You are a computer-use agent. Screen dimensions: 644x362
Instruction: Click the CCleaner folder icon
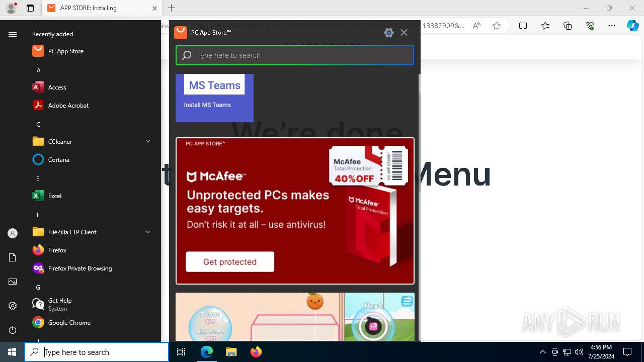click(38, 142)
